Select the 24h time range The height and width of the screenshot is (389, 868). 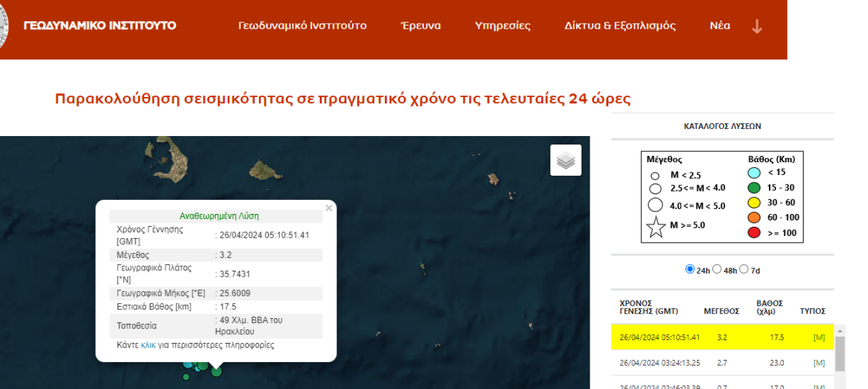click(x=689, y=269)
